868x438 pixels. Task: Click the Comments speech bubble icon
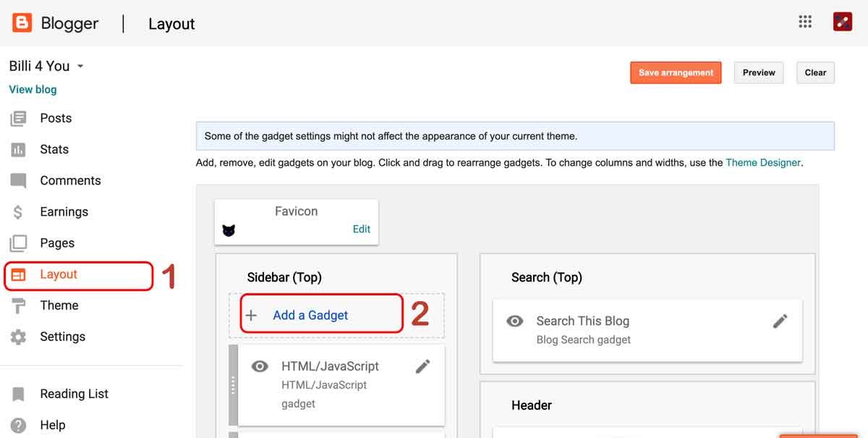click(x=19, y=181)
